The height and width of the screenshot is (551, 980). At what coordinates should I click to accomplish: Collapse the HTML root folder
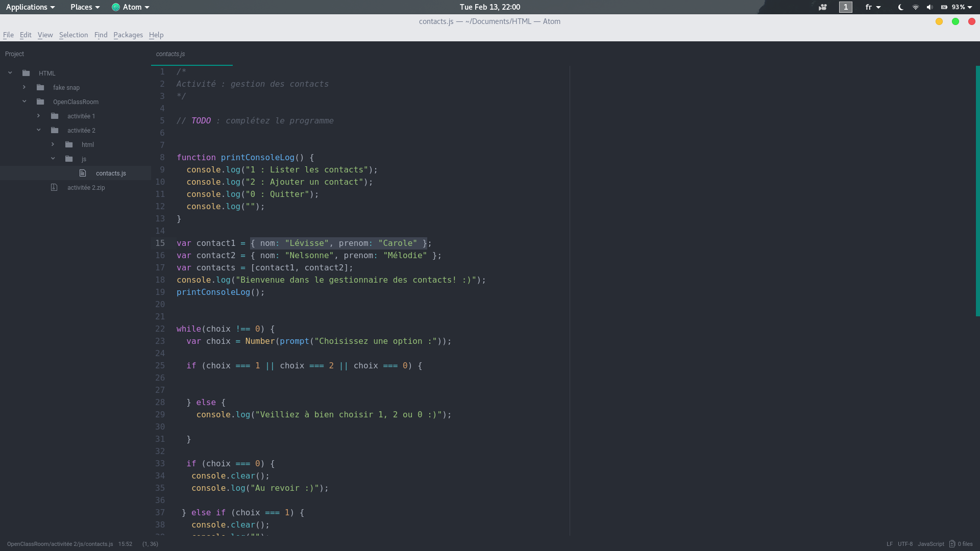[x=10, y=73]
